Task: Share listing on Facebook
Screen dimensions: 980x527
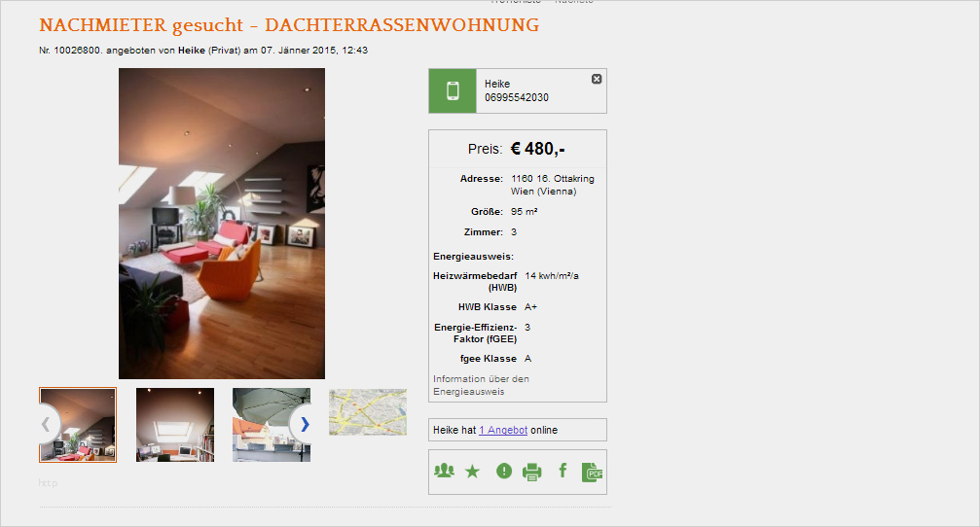Action: coord(563,471)
